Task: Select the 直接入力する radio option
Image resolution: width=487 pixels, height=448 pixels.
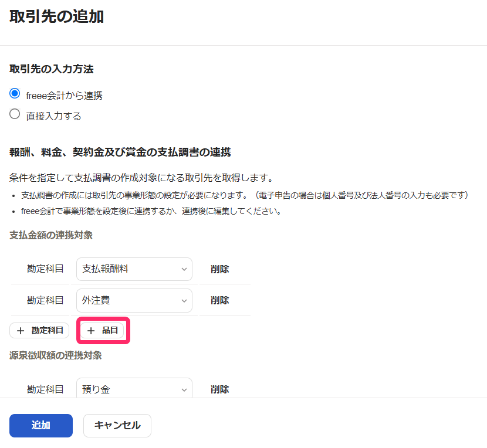Action: (15, 114)
